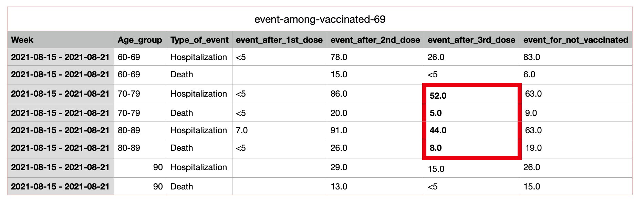Select the cell showing 19.0

(x=533, y=148)
